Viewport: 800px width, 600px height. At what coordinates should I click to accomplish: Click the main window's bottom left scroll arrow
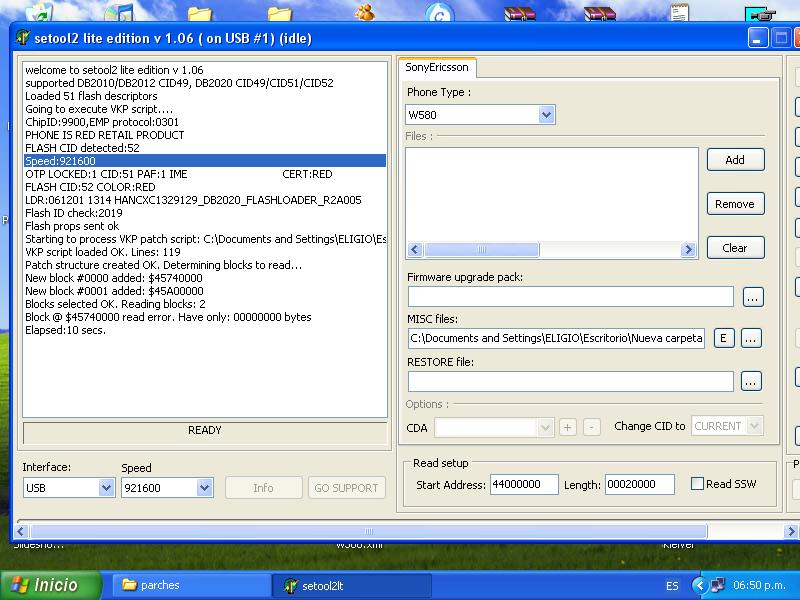(x=20, y=531)
